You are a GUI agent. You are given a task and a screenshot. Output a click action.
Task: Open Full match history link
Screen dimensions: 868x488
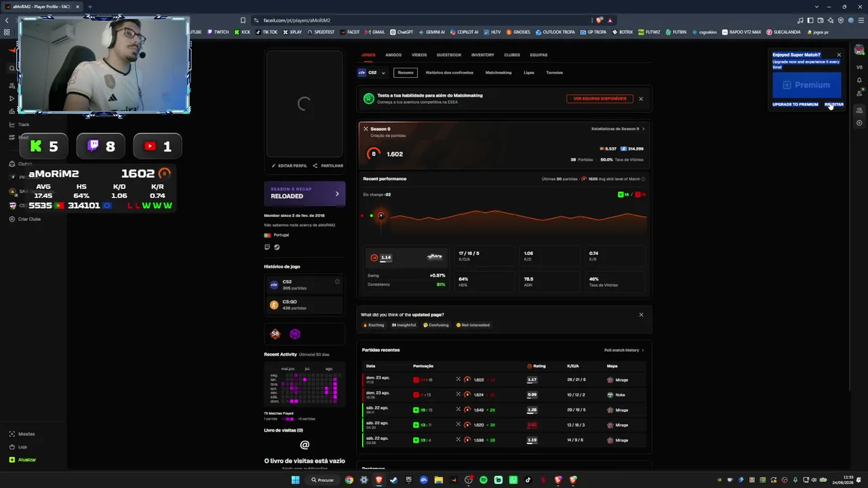click(x=624, y=350)
